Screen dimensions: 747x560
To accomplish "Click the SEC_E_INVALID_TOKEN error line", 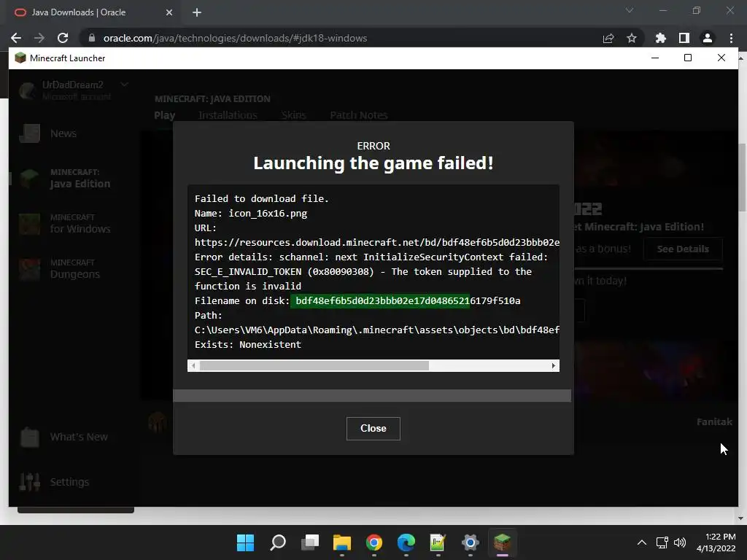I will 363,271.
